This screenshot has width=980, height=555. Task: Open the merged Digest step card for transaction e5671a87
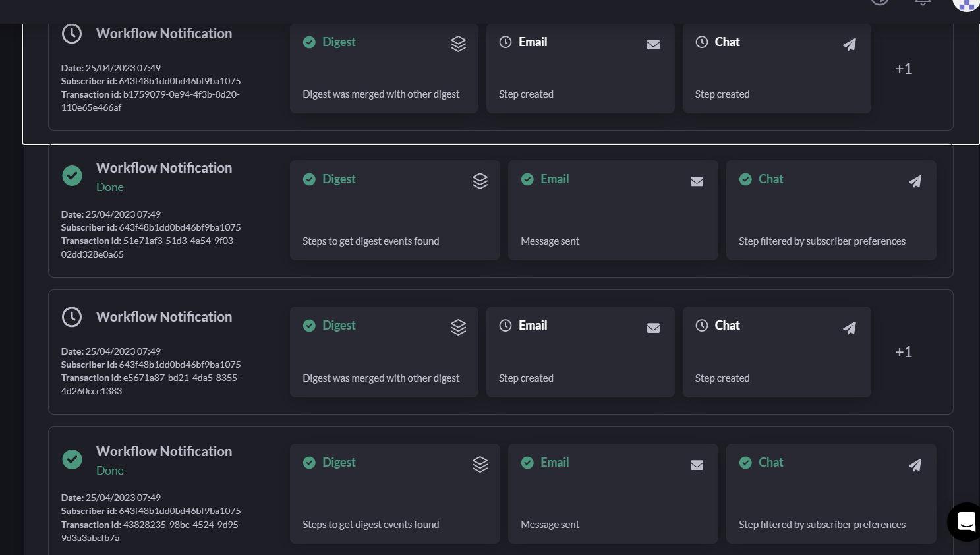pos(384,352)
